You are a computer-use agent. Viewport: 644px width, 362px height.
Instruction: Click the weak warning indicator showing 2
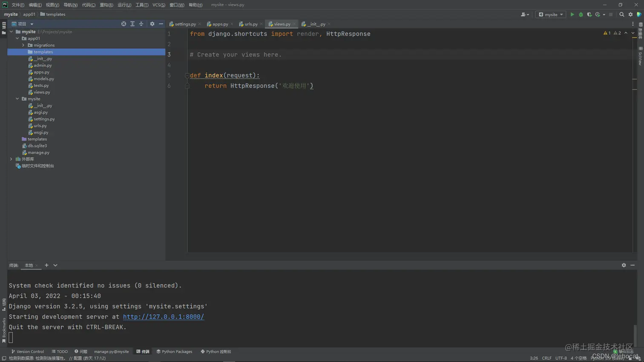point(617,33)
